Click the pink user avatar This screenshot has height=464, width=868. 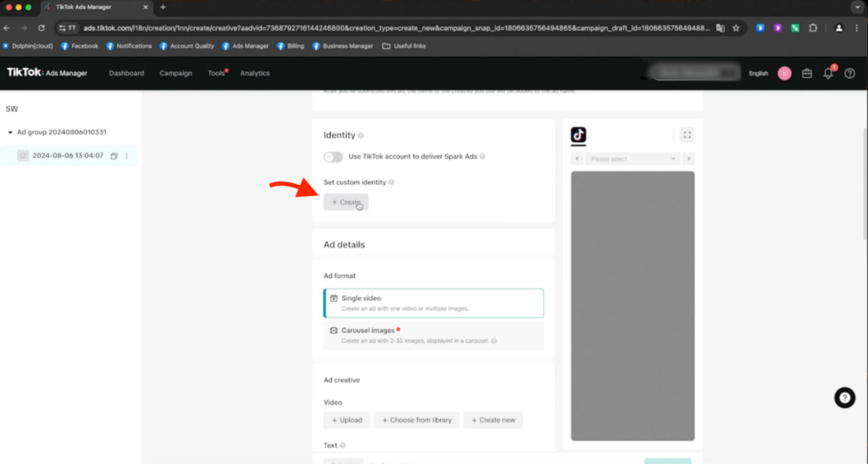784,73
